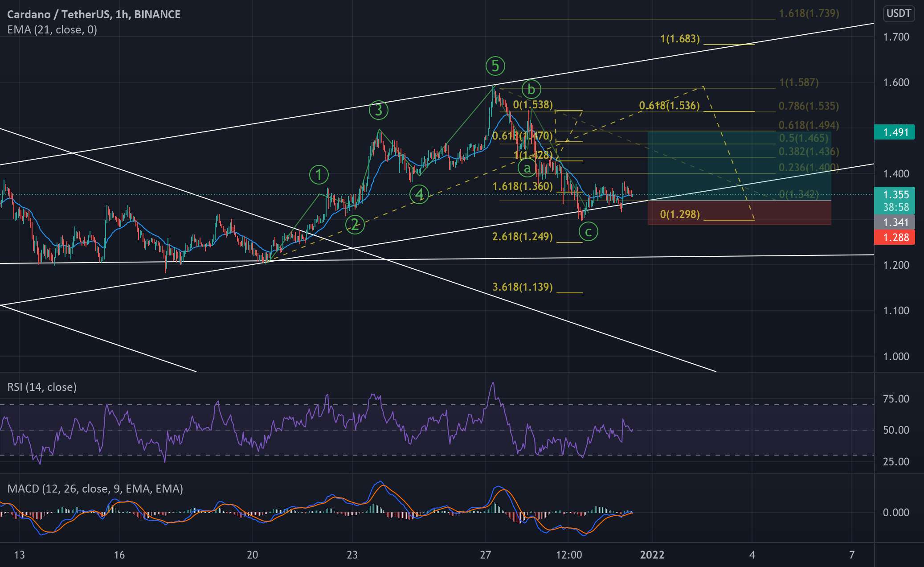The width and height of the screenshot is (924, 567).
Task: Select the RSI (14, close) indicator label
Action: click(42, 387)
